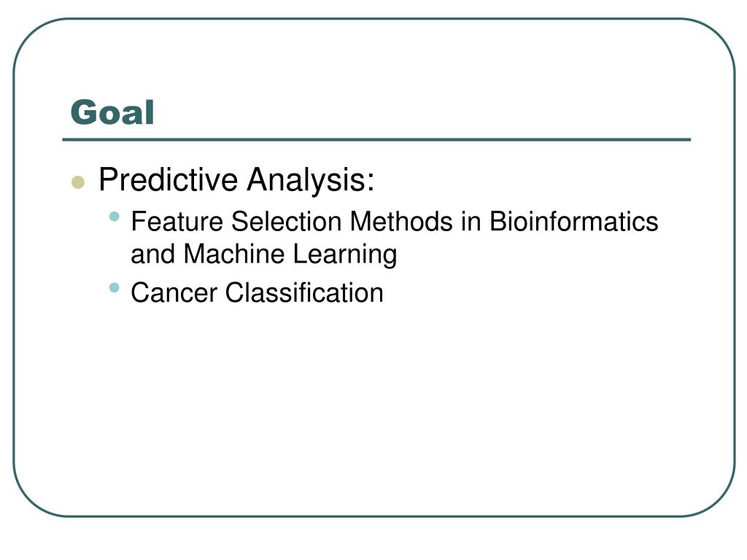Viewport: 747px width, 560px height.
Task: Select the teal bullet before Feature Selection
Action: tap(114, 217)
